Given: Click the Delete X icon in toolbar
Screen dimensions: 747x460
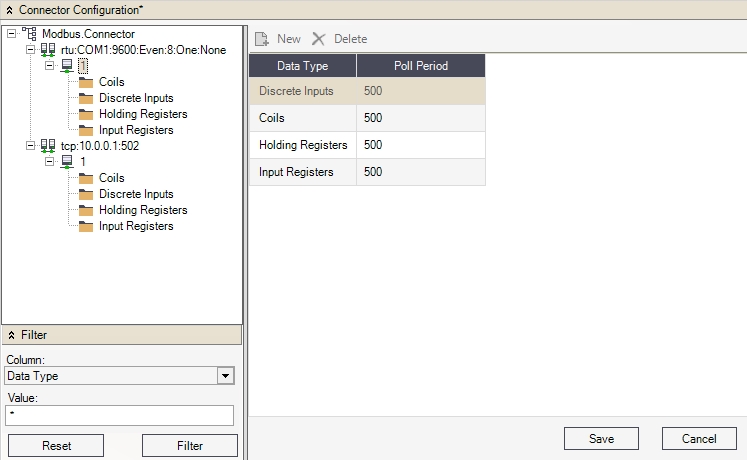Looking at the screenshot, I should 319,39.
